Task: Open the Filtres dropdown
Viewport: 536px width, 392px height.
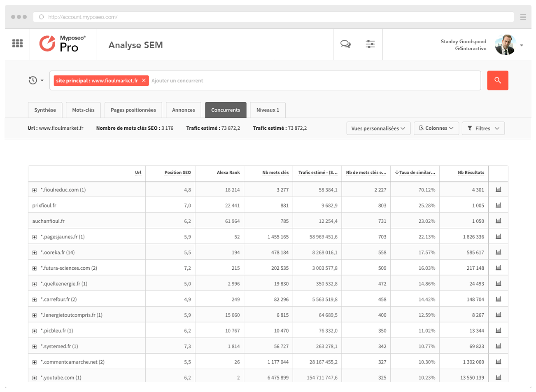Action: click(483, 128)
